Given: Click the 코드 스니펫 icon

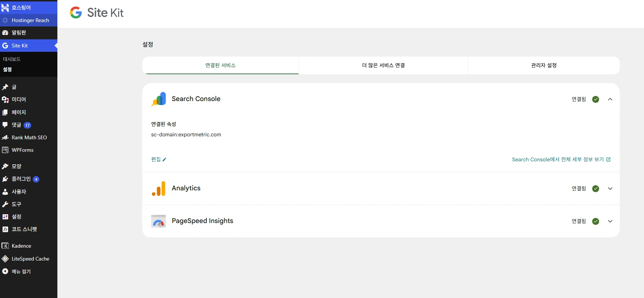Looking at the screenshot, I should pyautogui.click(x=5, y=229).
